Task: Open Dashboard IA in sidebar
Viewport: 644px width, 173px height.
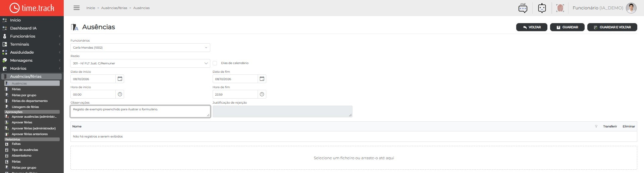Action: pos(23,28)
